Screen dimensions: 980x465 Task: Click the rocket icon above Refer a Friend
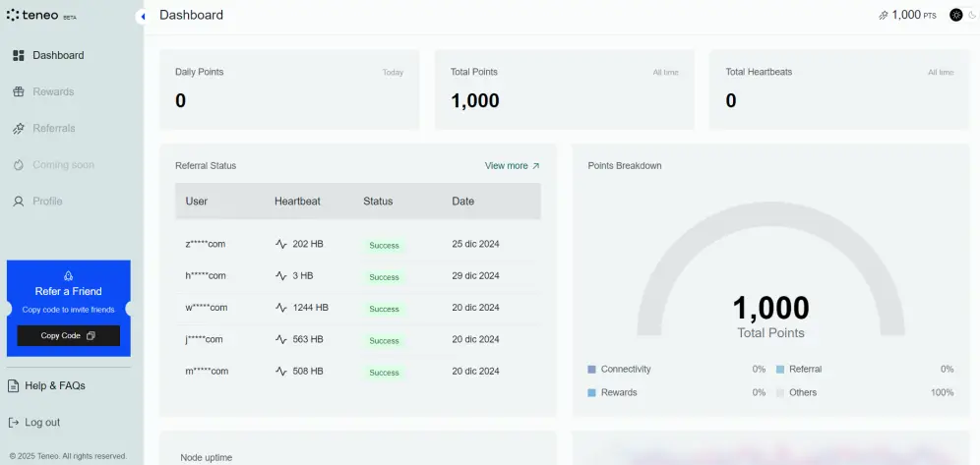[69, 276]
